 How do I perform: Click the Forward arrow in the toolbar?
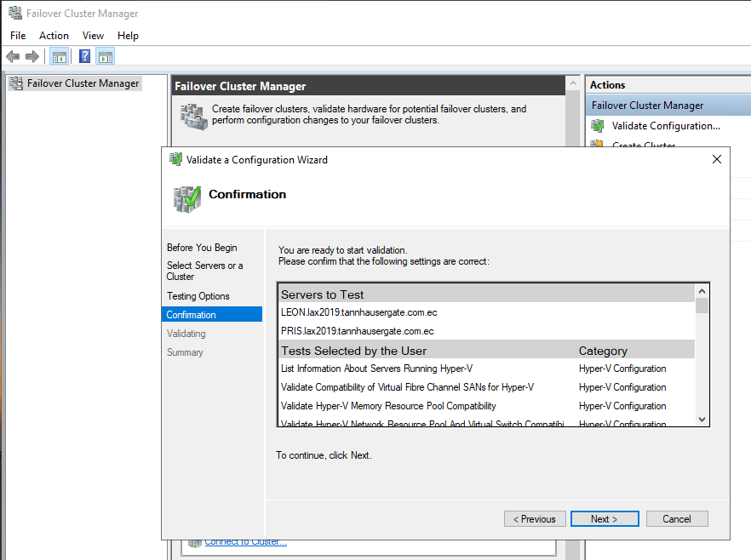tap(32, 57)
